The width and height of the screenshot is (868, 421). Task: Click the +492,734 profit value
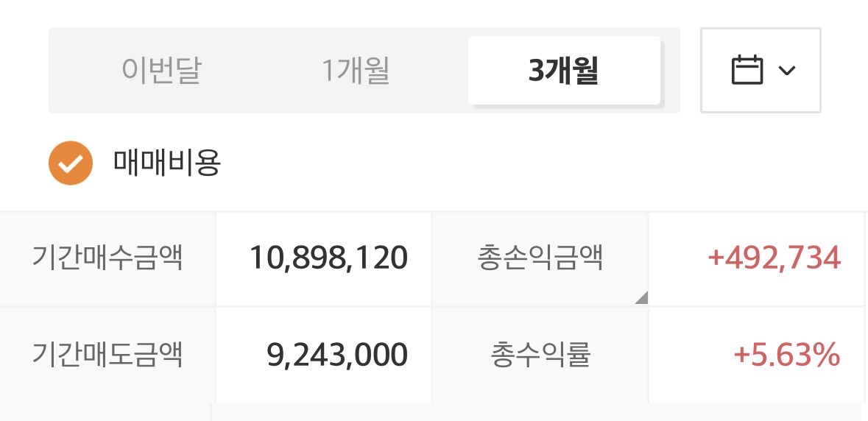tap(774, 258)
